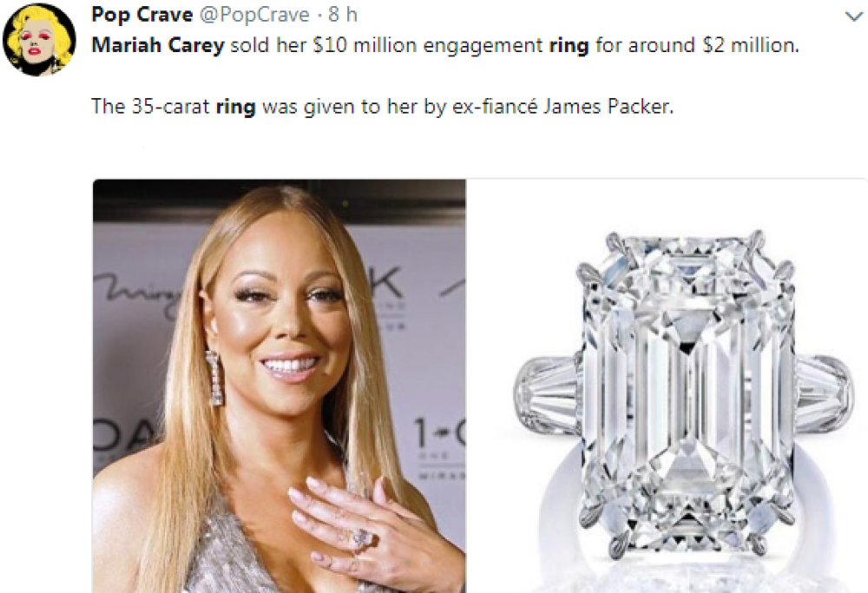868x593 pixels.
Task: Click the Pop Crave display name
Action: click(x=141, y=15)
